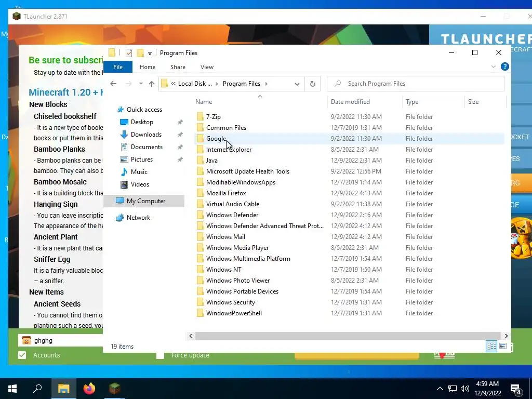Open Videos in navigation pane

[x=140, y=184]
